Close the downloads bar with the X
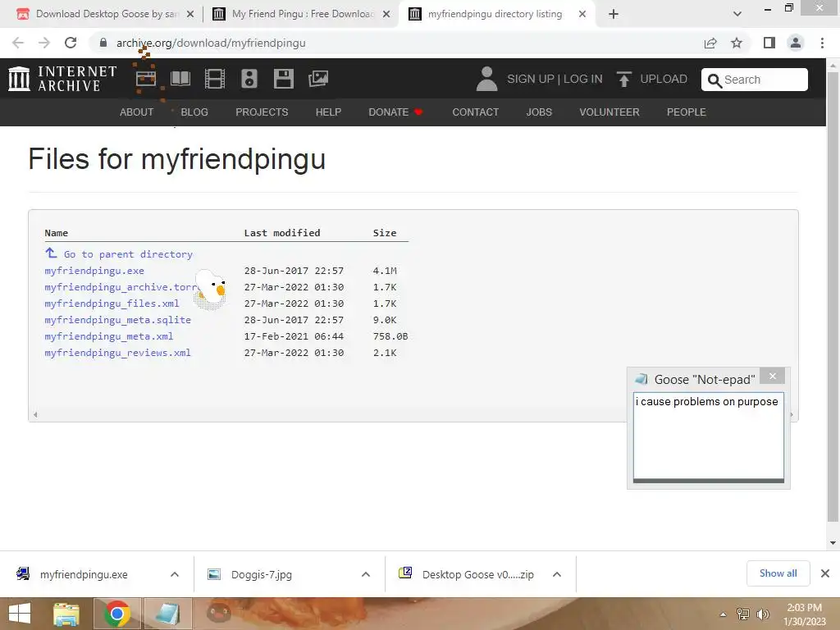 (825, 573)
